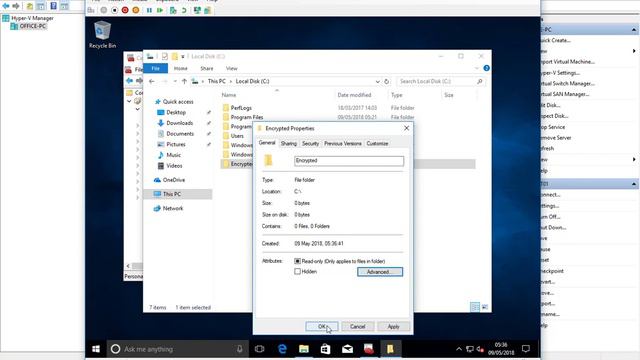Click Apply in Encrypted Properties
The width and height of the screenshot is (640, 360).
coord(393,327)
